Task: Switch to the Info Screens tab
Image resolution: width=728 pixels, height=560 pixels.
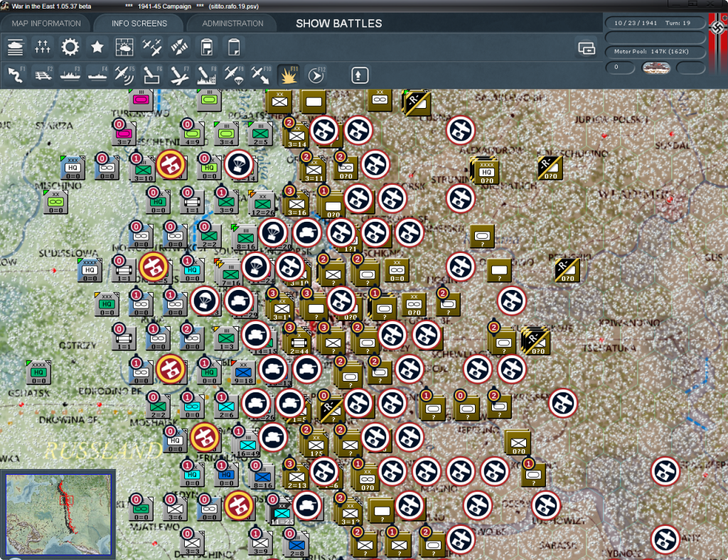Action: point(139,23)
